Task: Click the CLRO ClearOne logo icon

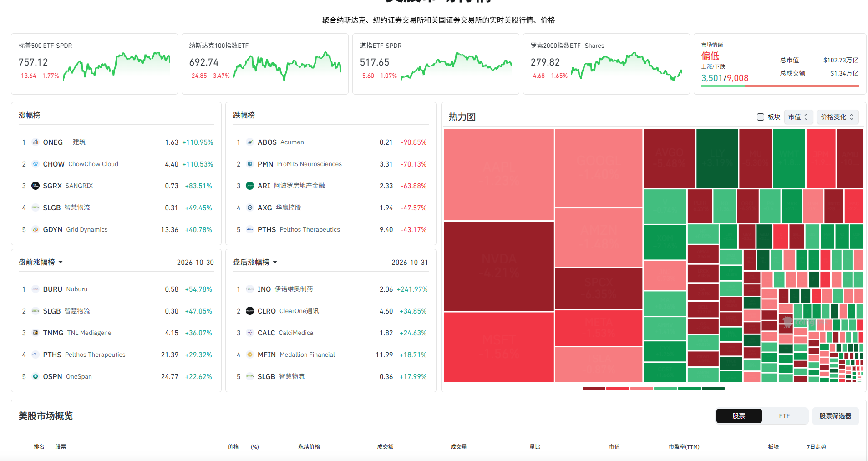Action: tap(250, 311)
